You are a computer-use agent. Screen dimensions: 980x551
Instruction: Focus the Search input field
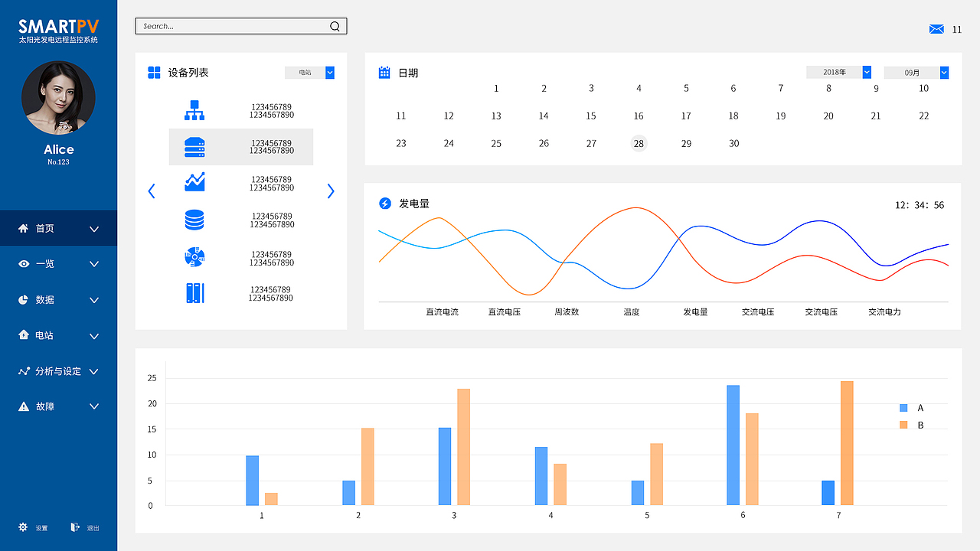click(x=241, y=26)
